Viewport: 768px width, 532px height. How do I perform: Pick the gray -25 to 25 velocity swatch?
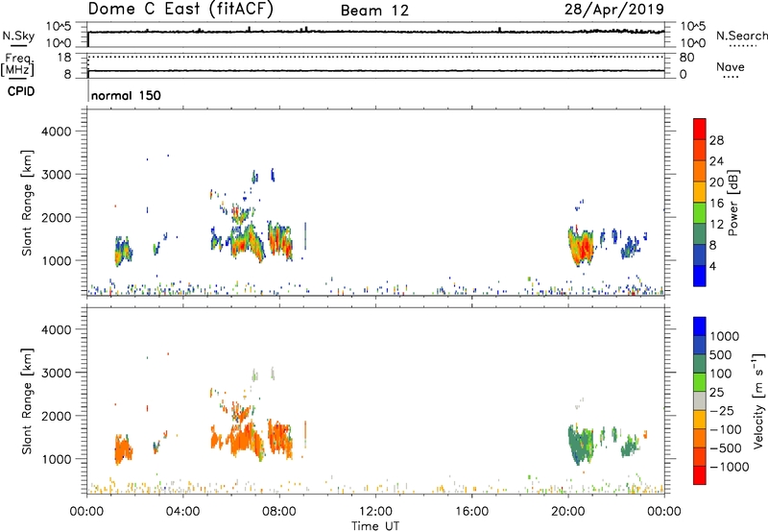pyautogui.click(x=700, y=400)
